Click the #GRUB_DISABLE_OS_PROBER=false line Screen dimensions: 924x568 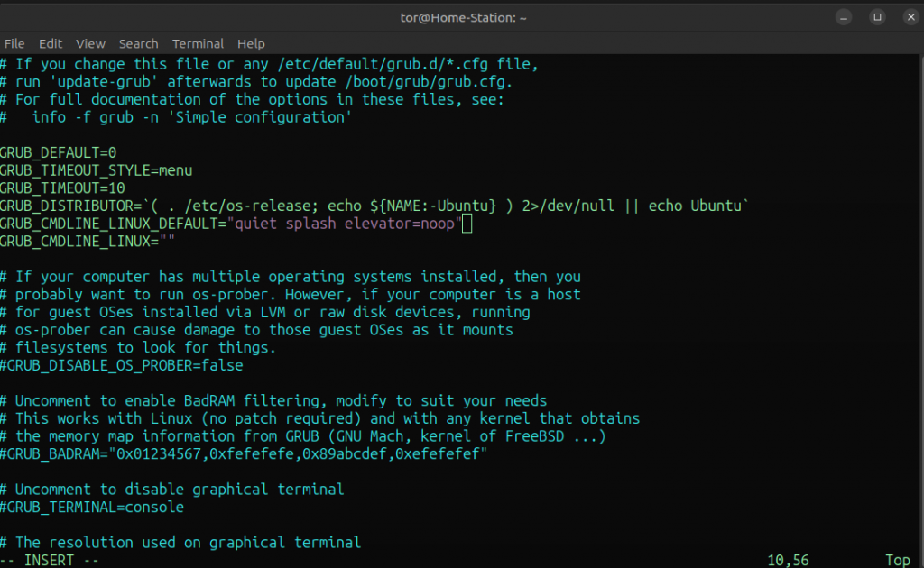[x=122, y=365]
